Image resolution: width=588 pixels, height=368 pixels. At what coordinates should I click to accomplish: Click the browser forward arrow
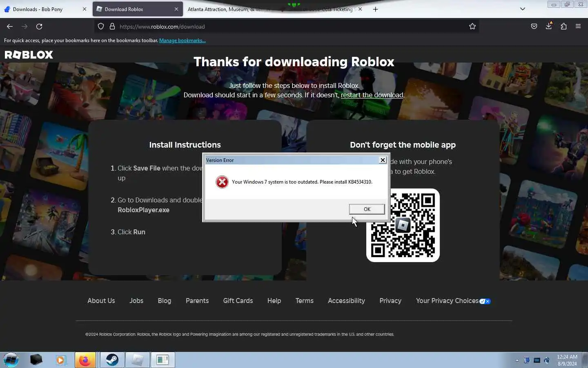coord(24,27)
